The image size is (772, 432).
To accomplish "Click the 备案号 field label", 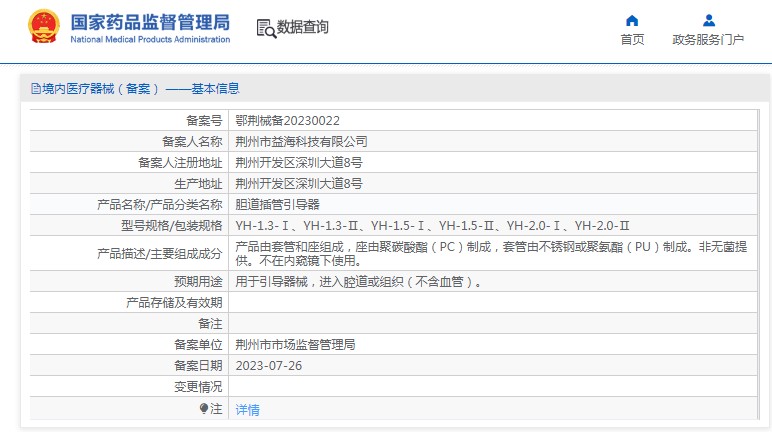I will pyautogui.click(x=204, y=121).
